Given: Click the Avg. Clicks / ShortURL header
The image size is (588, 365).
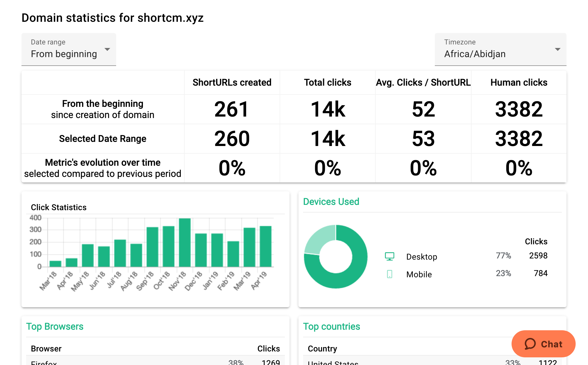Looking at the screenshot, I should [423, 82].
